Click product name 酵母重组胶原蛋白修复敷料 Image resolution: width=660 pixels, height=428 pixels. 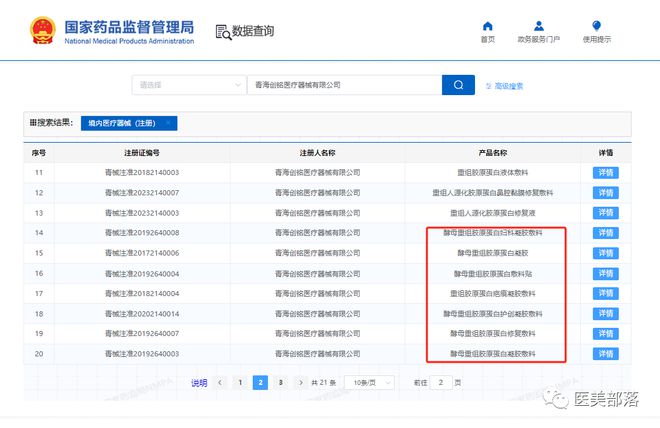(x=492, y=334)
